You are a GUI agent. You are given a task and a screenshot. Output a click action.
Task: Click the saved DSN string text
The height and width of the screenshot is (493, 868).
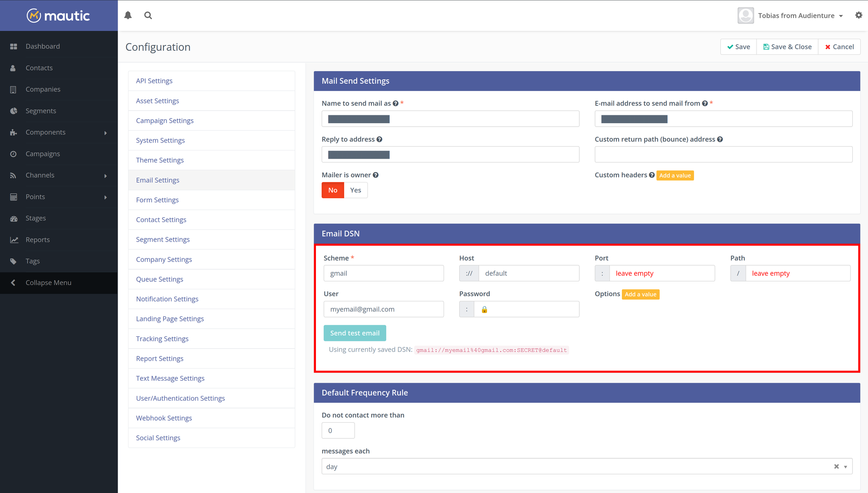coord(491,350)
